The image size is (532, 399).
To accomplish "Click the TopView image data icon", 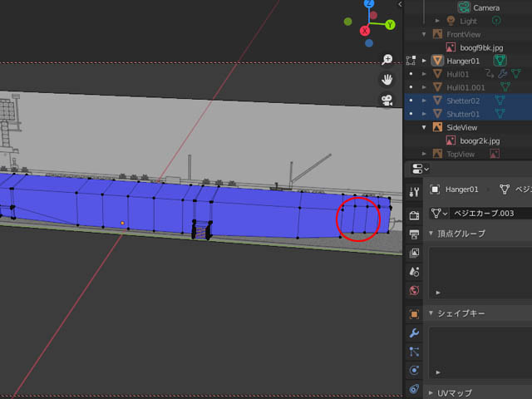I will (x=495, y=154).
